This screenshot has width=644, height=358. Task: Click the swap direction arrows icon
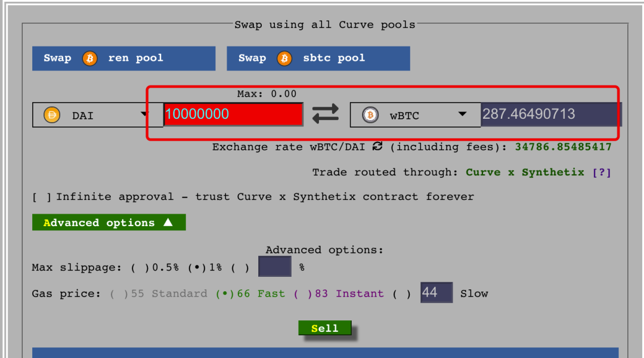pyautogui.click(x=326, y=114)
